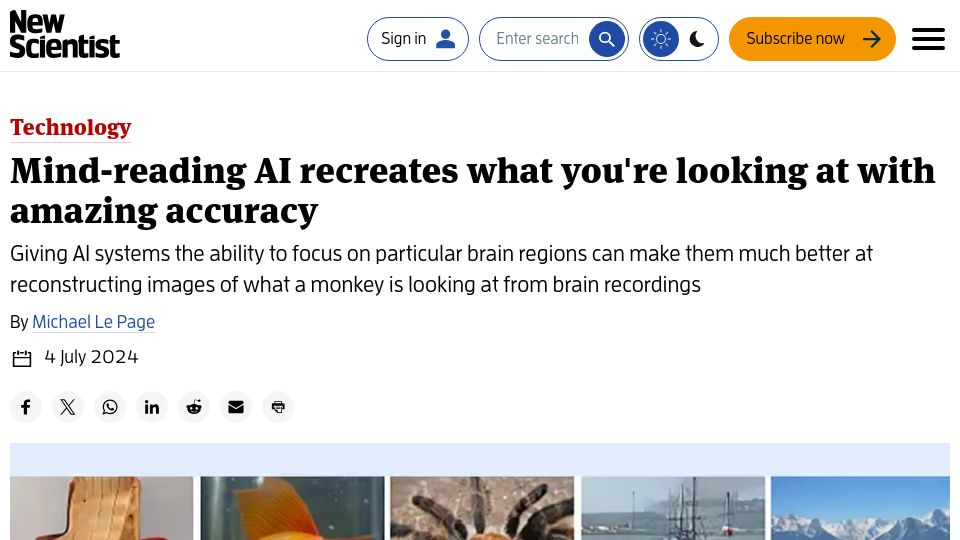
Task: Share article on X
Action: pos(68,407)
